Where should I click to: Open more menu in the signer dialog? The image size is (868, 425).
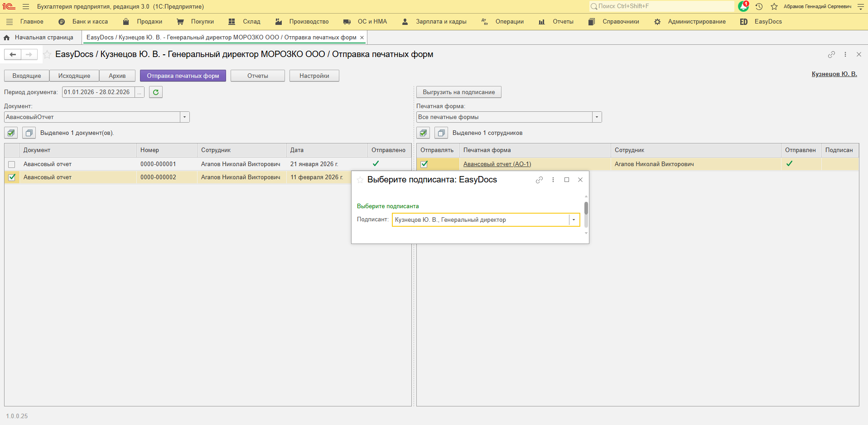(x=553, y=180)
